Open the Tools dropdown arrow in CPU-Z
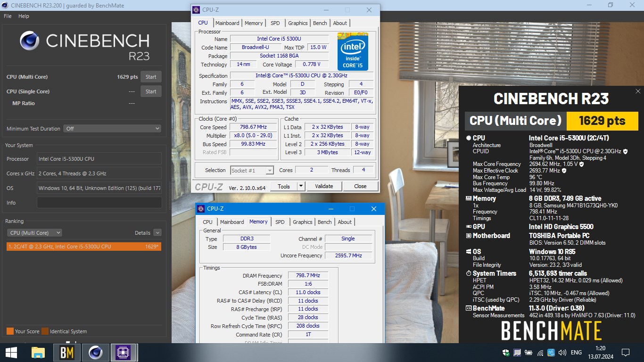The width and height of the screenshot is (644, 362). point(301,186)
